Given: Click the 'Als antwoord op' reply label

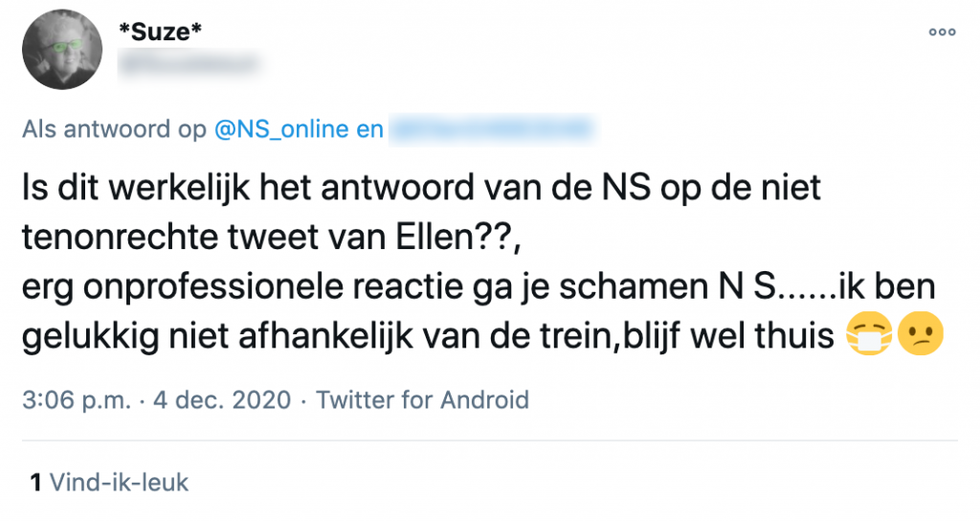Looking at the screenshot, I should click(x=114, y=129).
